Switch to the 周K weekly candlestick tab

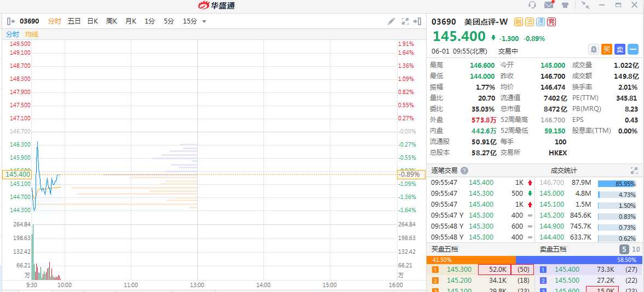[112, 21]
